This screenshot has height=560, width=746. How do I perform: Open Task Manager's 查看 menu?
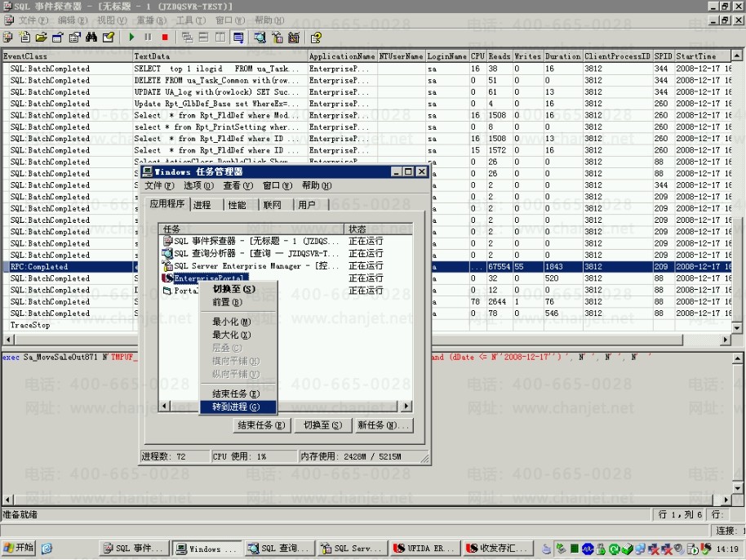(x=236, y=186)
